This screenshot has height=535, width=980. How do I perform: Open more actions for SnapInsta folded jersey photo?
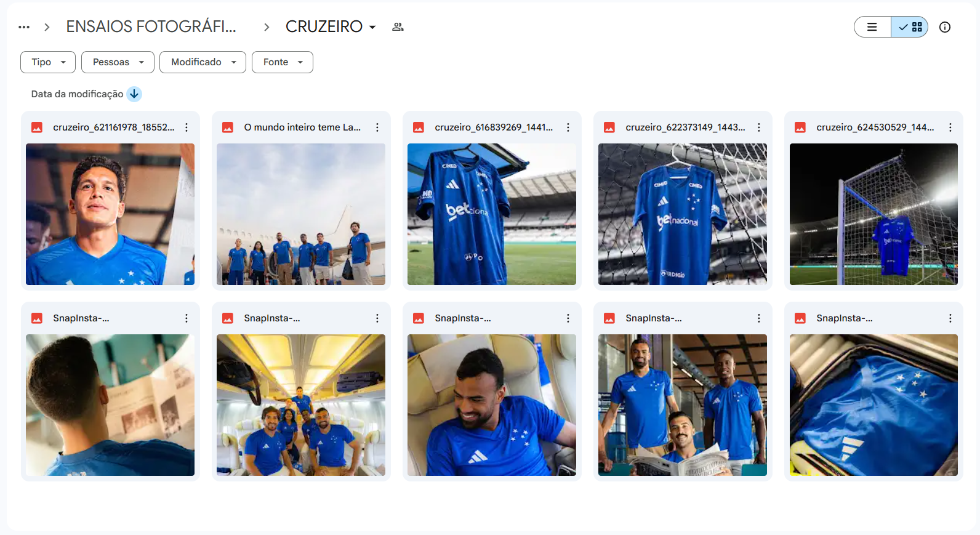tap(950, 318)
